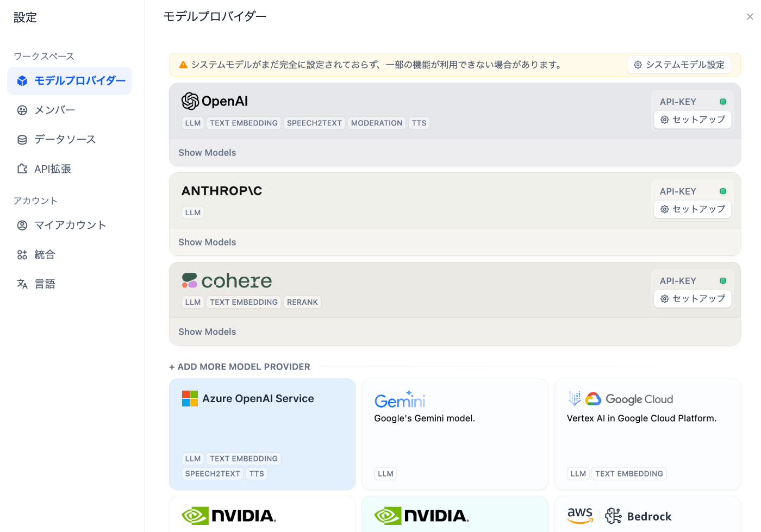Expand Show Models under Cohere
Screen dimensions: 761x532
point(207,332)
